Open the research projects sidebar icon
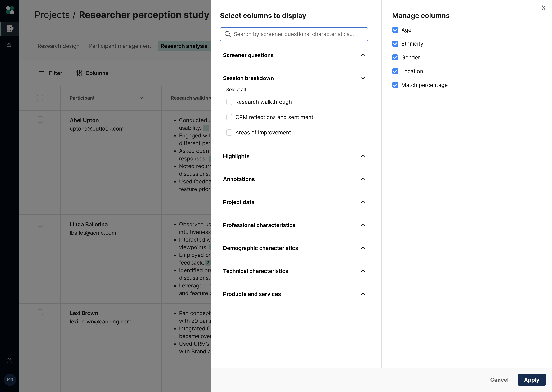This screenshot has width=552, height=392. coord(10,29)
